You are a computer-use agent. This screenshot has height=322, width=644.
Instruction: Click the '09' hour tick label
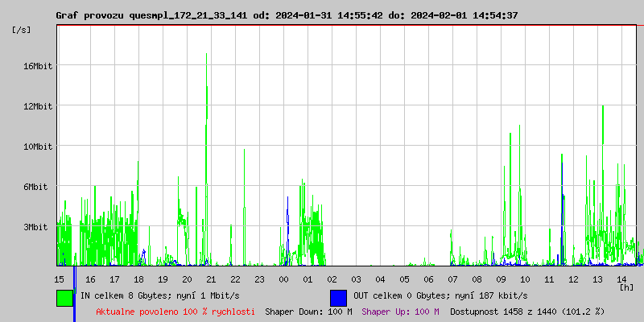[501, 279]
